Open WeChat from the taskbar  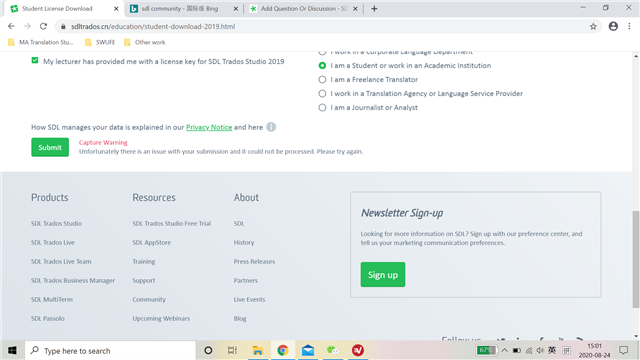tap(333, 350)
